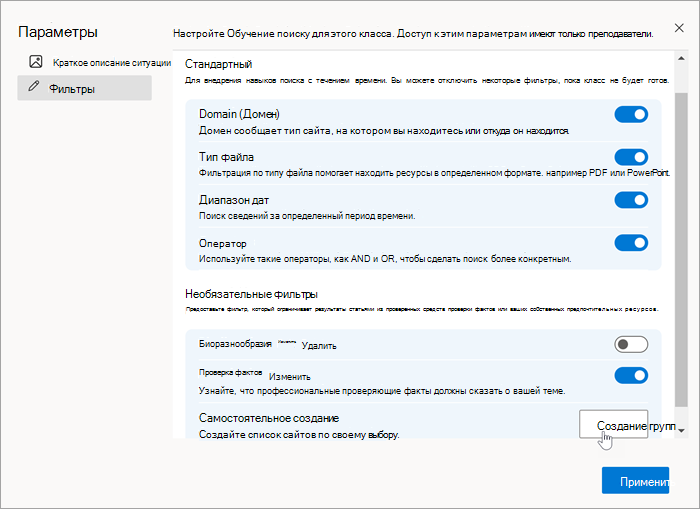The image size is (700, 509).
Task: Click the pencil icon beside Фильтры
Action: tap(33, 86)
